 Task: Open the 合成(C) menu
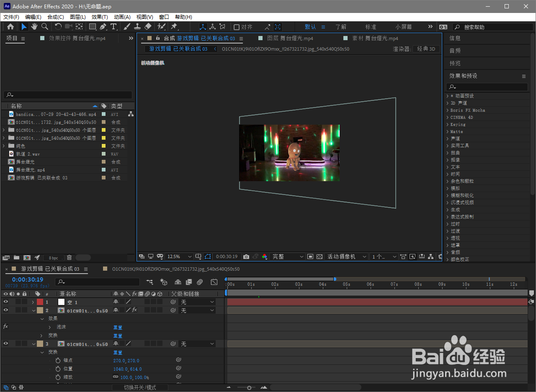[56, 17]
